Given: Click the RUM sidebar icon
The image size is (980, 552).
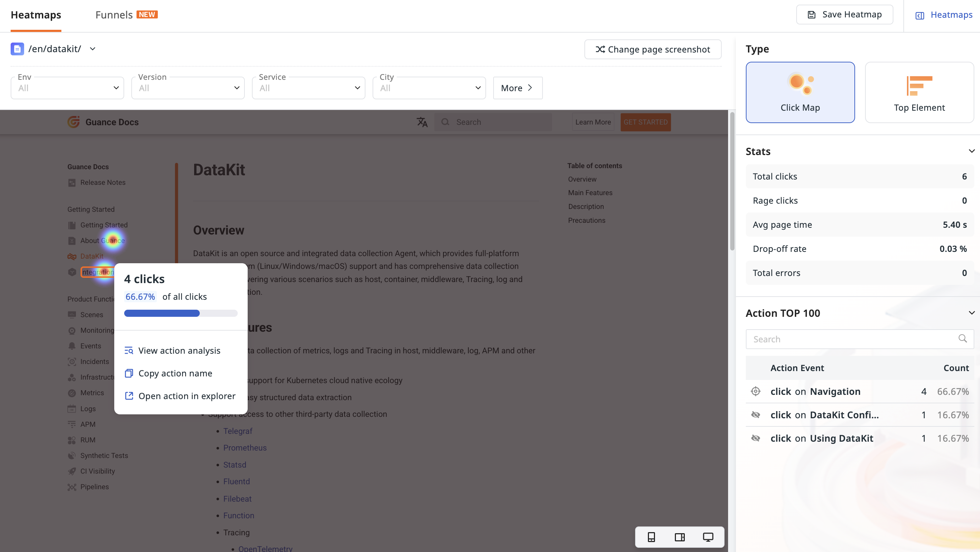Looking at the screenshot, I should click(x=72, y=440).
